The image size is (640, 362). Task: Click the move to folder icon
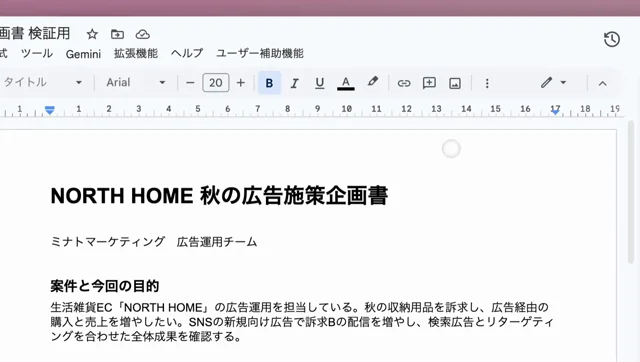click(x=118, y=34)
